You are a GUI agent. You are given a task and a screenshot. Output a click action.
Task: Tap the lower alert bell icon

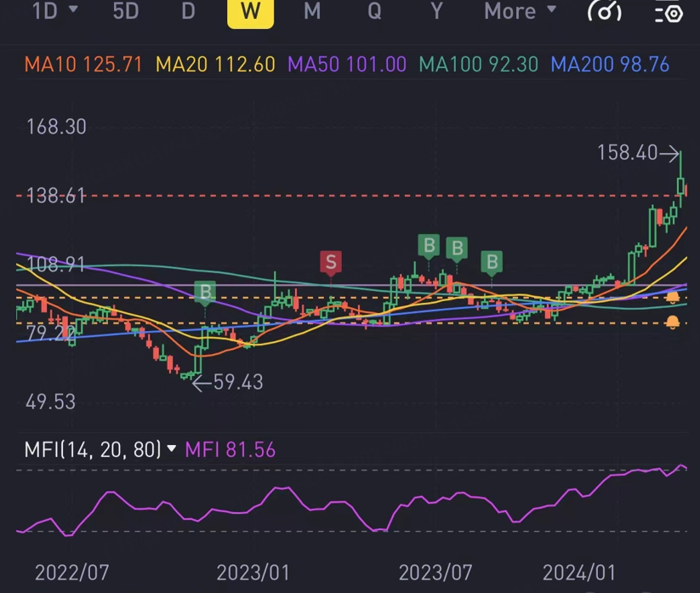[672, 322]
